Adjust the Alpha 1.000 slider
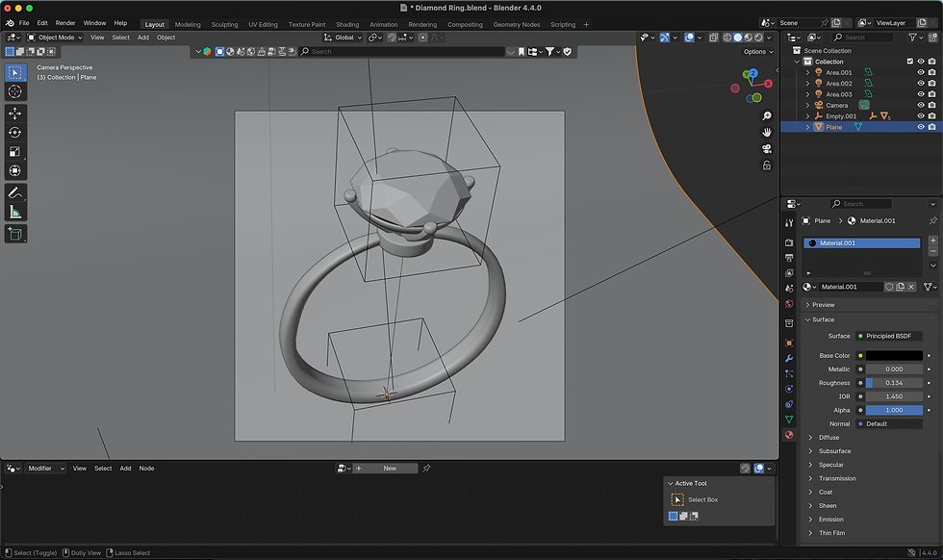943x560 pixels. point(894,410)
